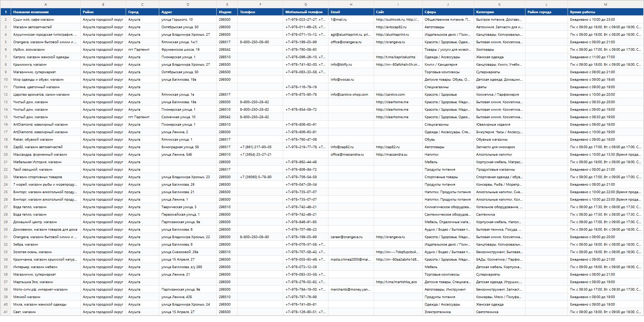This screenshot has height=322, width=644.
Task: Select address cell 'улица Горького, 10'
Action: point(188,20)
